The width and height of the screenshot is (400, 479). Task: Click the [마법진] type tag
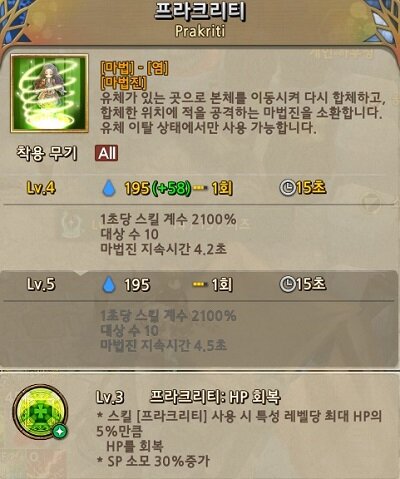click(x=124, y=83)
